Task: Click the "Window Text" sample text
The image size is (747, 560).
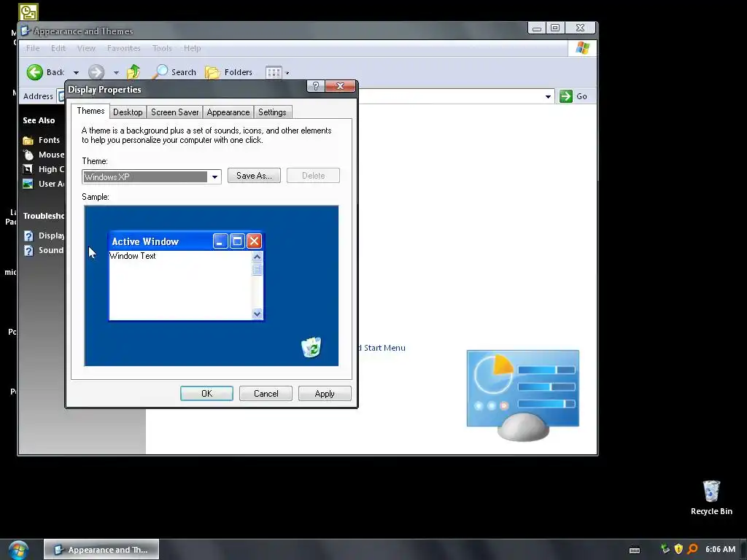Action: tap(133, 256)
